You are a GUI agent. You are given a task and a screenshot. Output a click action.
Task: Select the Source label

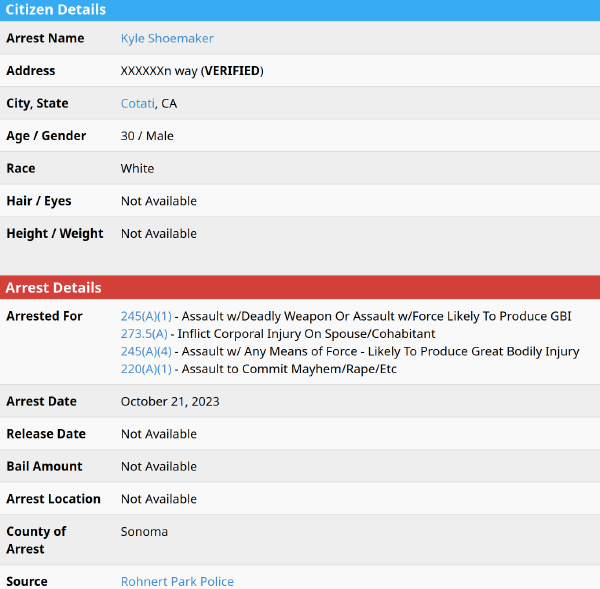click(x=27, y=582)
